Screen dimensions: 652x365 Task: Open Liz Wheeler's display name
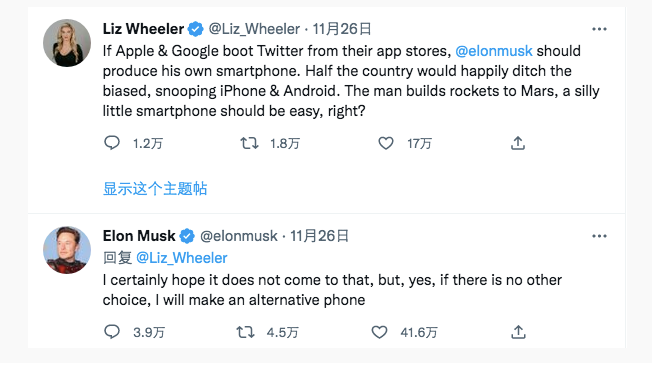pyautogui.click(x=143, y=29)
